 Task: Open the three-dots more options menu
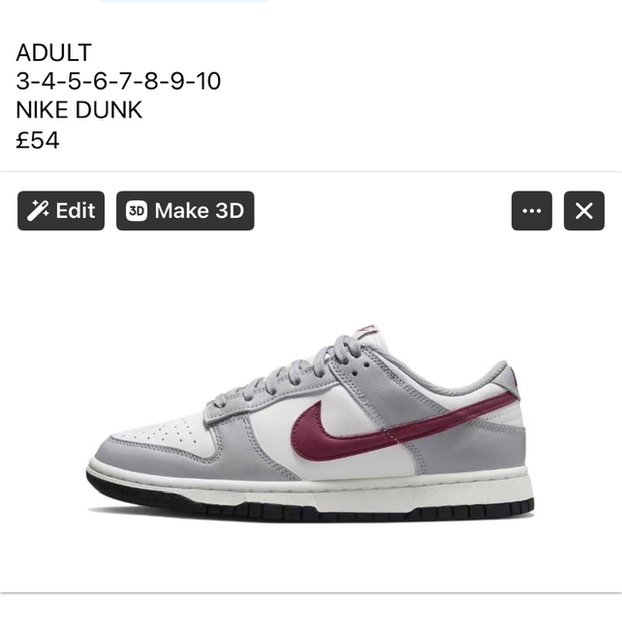(531, 211)
